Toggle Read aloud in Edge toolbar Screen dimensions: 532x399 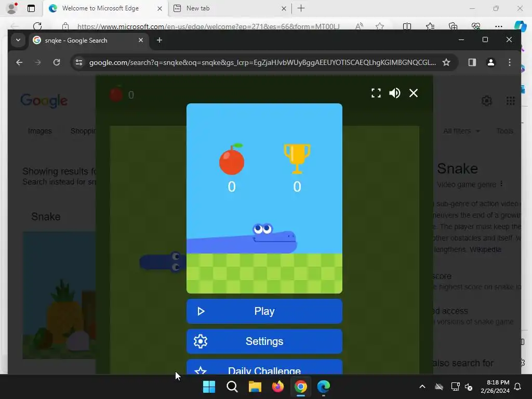(x=359, y=26)
